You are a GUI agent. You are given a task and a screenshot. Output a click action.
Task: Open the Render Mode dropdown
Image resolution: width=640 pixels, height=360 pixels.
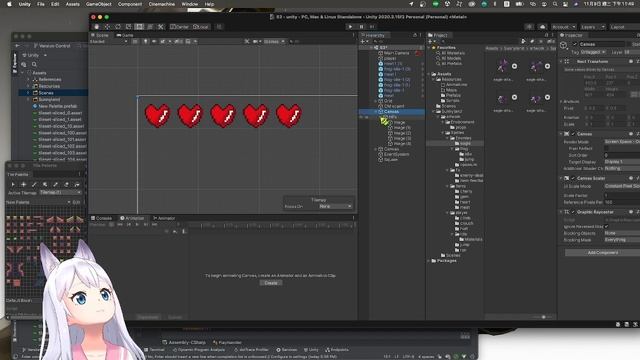pyautogui.click(x=622, y=142)
